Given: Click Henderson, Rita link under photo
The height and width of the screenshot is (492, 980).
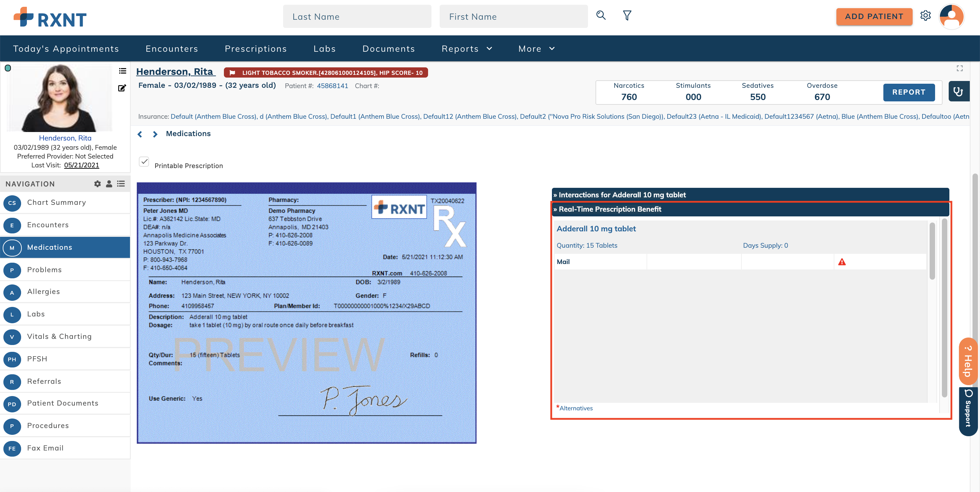Looking at the screenshot, I should [x=65, y=138].
